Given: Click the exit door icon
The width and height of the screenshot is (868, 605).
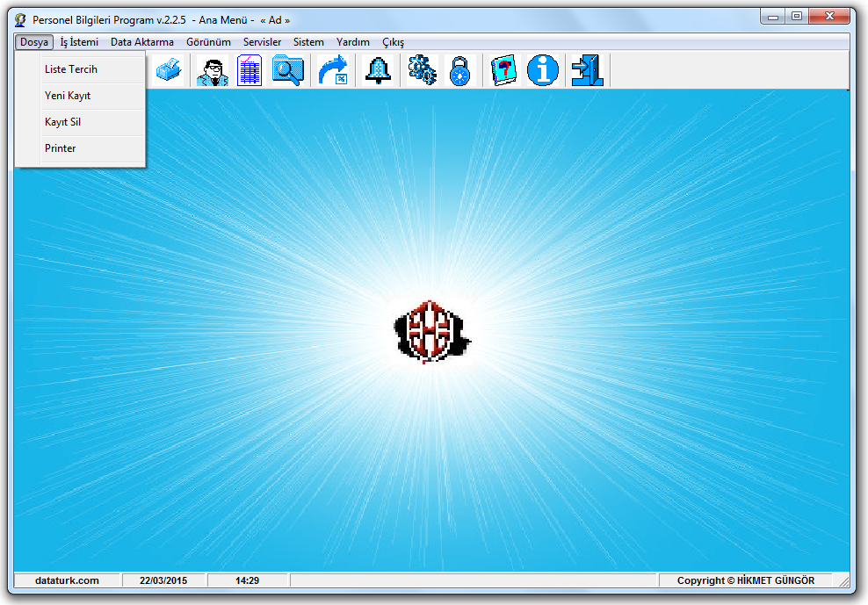Looking at the screenshot, I should click(x=588, y=70).
